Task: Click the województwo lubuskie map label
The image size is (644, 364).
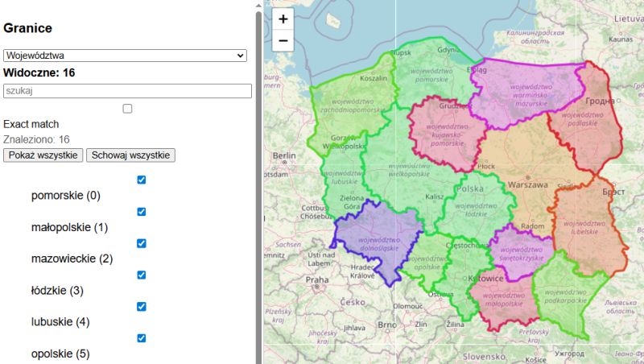Action: [x=344, y=177]
